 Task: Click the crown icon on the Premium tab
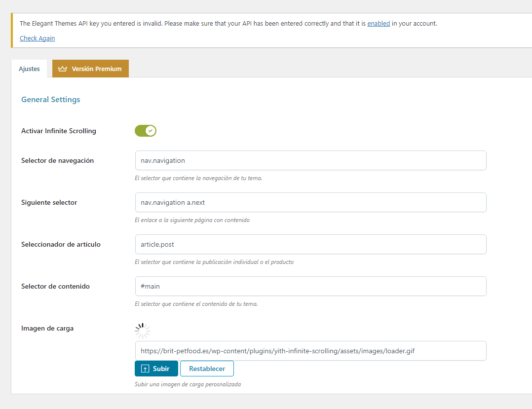62,69
